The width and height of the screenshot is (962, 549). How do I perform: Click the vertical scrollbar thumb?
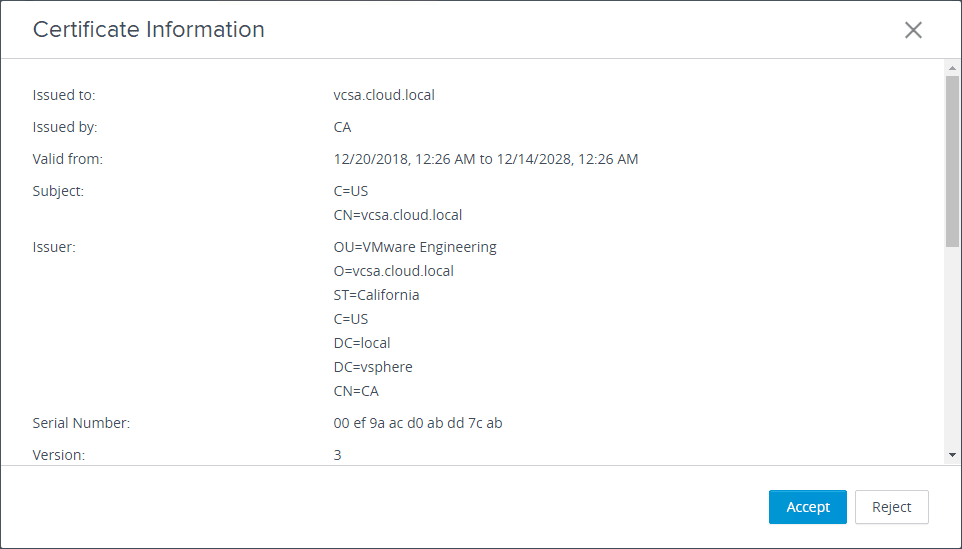pyautogui.click(x=952, y=160)
